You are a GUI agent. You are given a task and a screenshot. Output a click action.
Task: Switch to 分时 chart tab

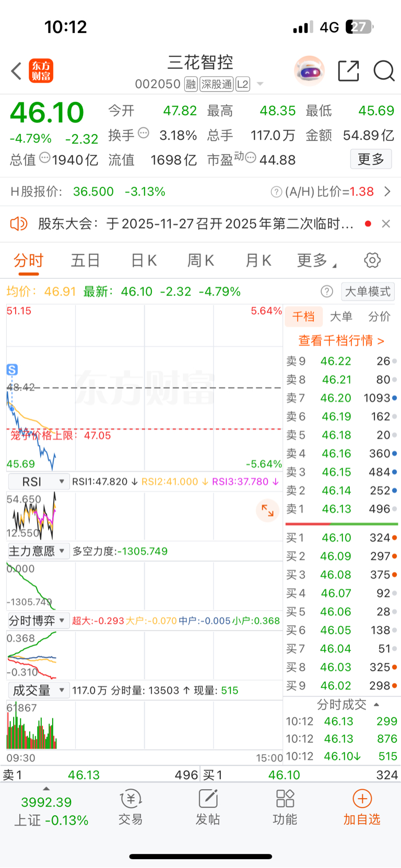tap(29, 260)
